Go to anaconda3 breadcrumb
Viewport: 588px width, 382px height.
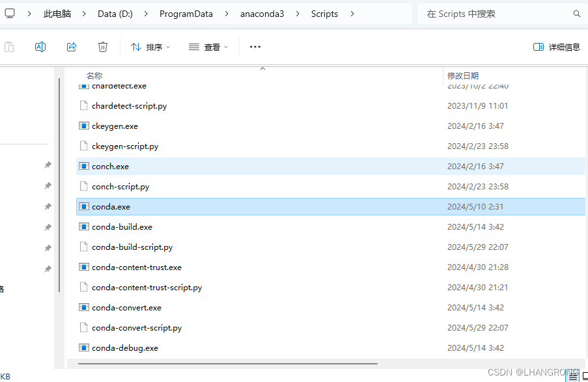point(262,14)
